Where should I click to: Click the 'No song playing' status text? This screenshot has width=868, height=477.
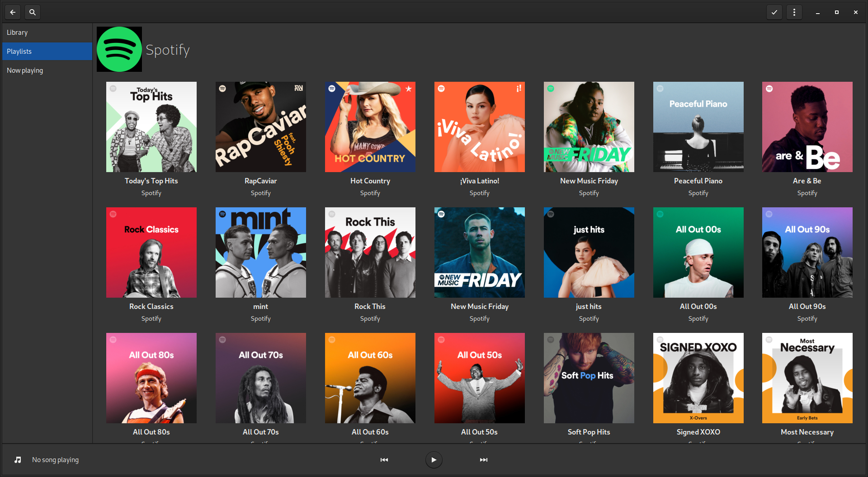coord(55,460)
